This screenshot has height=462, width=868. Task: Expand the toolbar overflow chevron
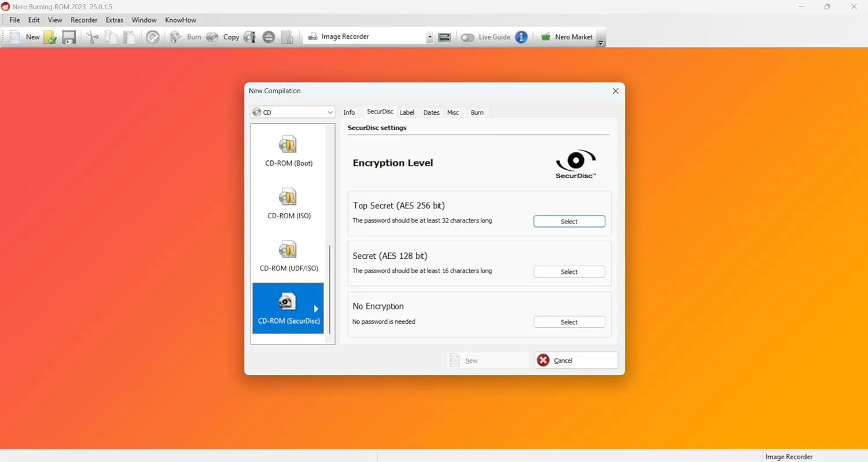[600, 42]
